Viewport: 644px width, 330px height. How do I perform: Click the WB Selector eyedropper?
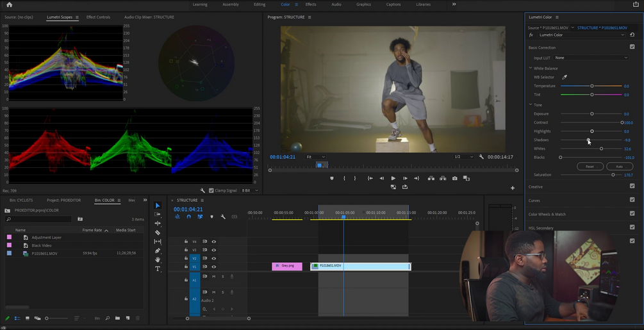tap(565, 77)
